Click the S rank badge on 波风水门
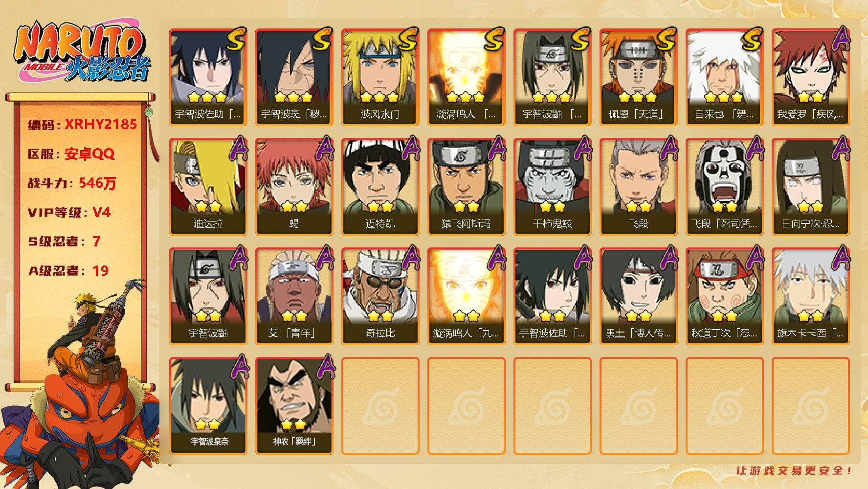 point(408,40)
